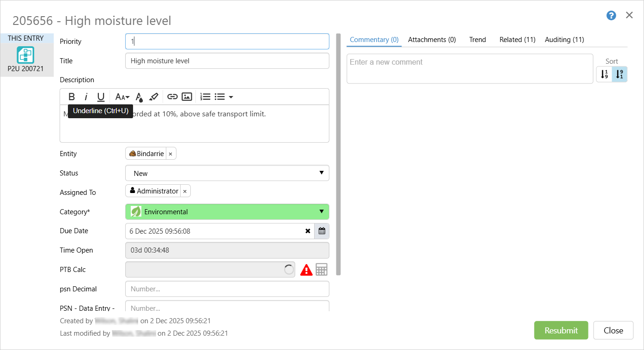Image resolution: width=644 pixels, height=350 pixels.
Task: Open the font size dropdown
Action: [122, 97]
